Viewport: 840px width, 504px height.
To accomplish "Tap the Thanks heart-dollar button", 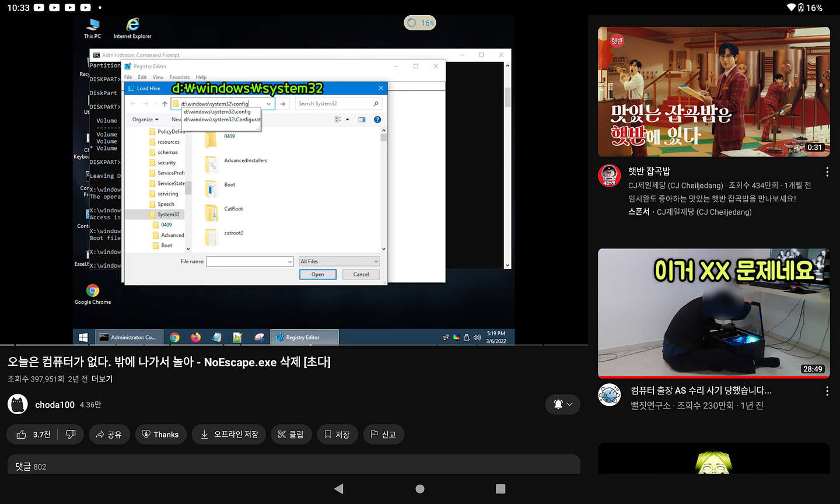I will 160,435.
